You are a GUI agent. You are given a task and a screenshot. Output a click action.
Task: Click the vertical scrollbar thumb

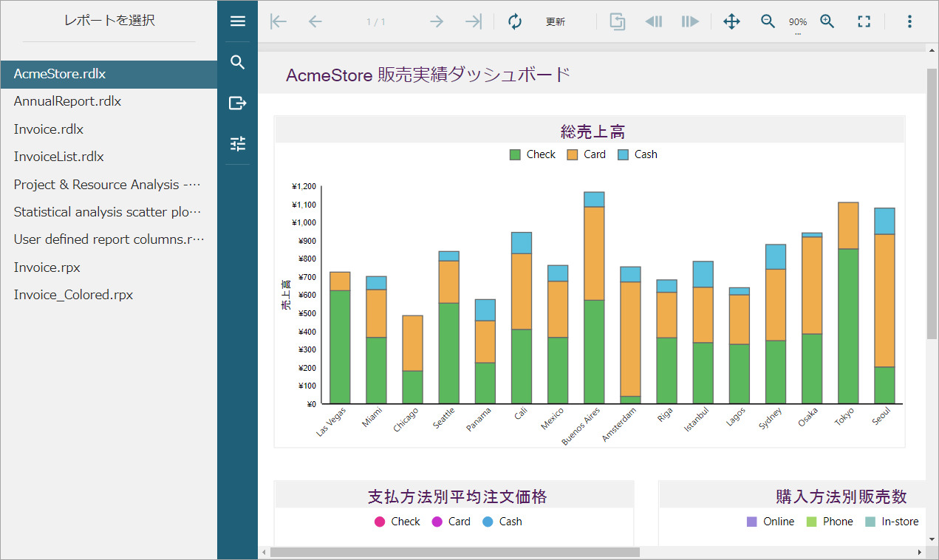pyautogui.click(x=932, y=203)
